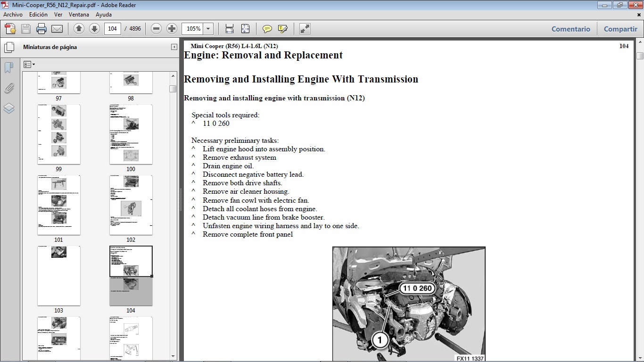Select page 102 thumbnail
Image resolution: width=644 pixels, height=362 pixels.
[x=131, y=205]
